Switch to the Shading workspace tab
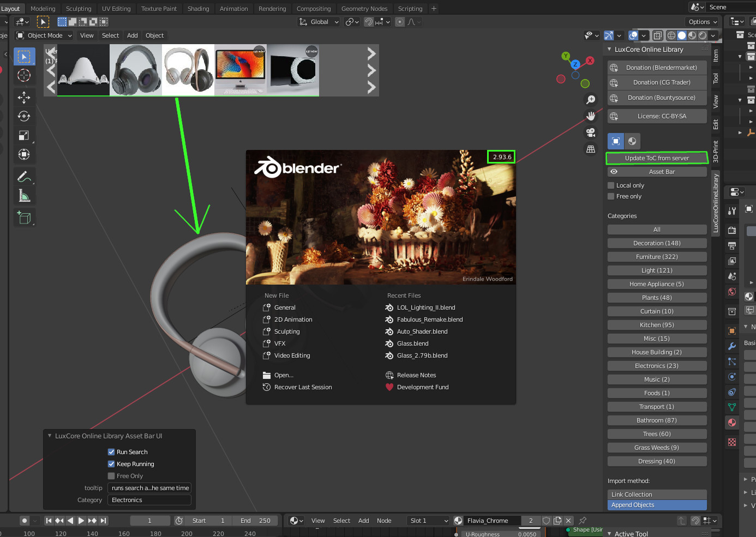This screenshot has height=537, width=756. pyautogui.click(x=198, y=9)
